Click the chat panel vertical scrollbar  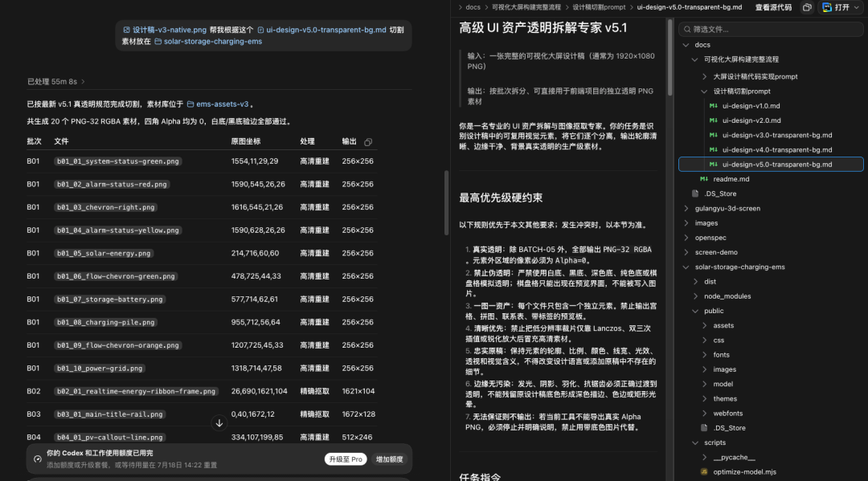pos(446,203)
